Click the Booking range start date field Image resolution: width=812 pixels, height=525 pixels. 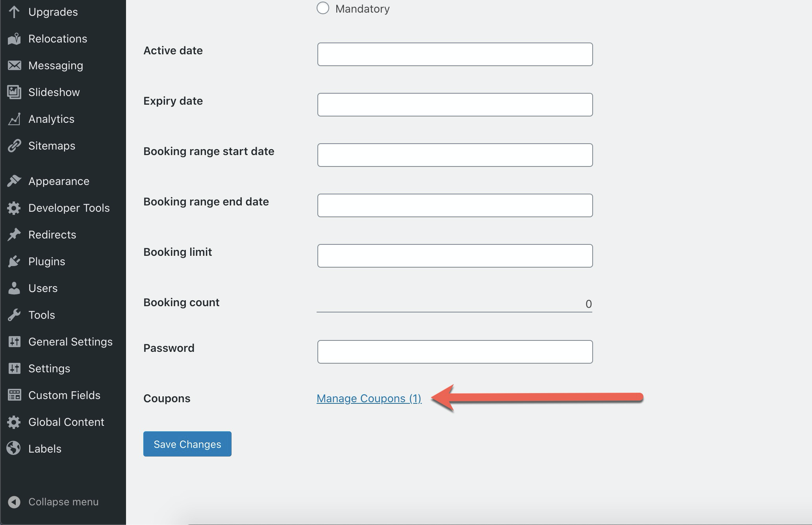[x=455, y=155]
